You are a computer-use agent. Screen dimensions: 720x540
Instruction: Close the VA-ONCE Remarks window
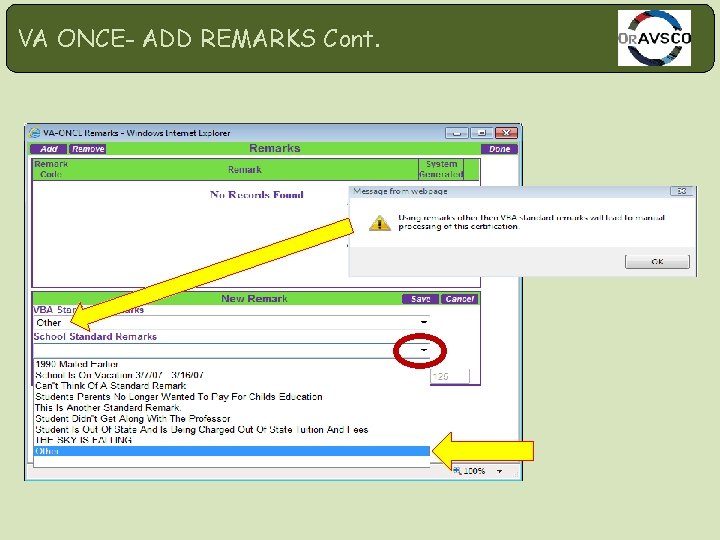tap(506, 133)
